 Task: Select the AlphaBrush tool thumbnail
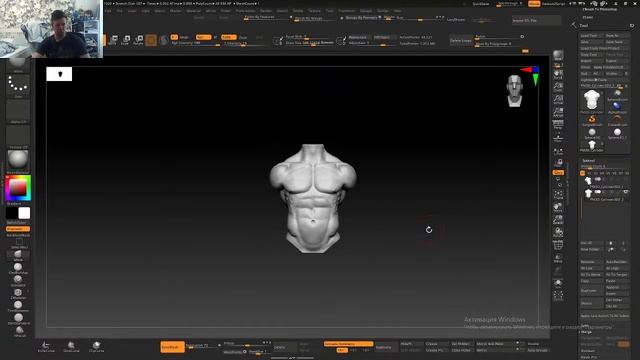tap(617, 108)
